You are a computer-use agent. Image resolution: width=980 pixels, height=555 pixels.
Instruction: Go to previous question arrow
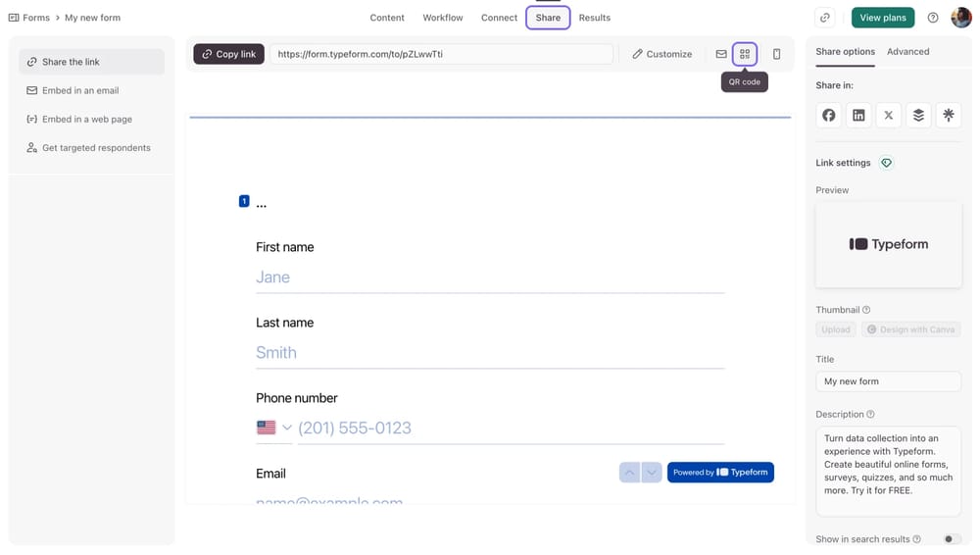pos(629,473)
